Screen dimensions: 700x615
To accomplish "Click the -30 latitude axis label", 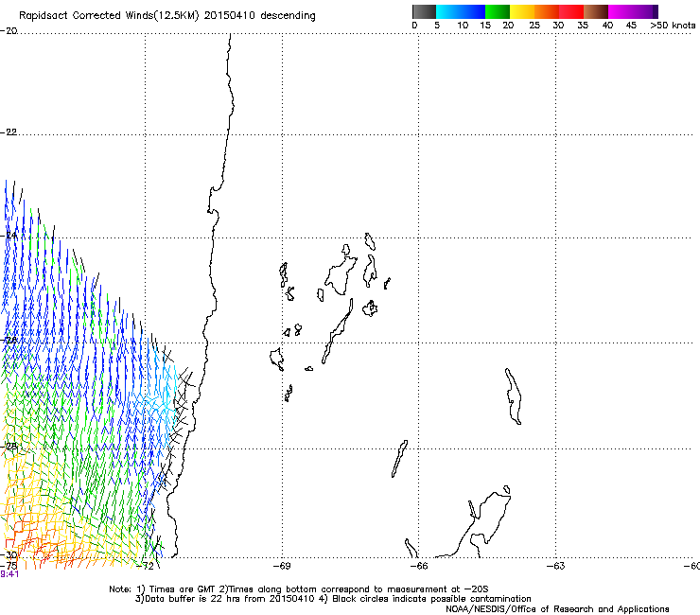I will point(9,554).
